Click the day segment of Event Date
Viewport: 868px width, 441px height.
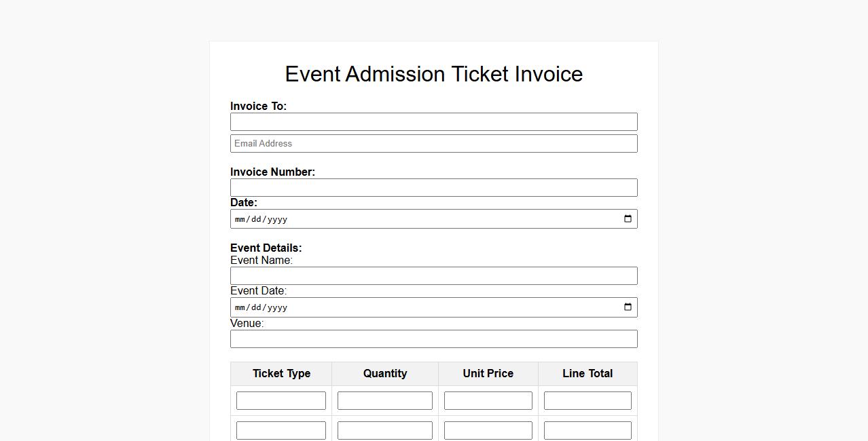point(256,307)
